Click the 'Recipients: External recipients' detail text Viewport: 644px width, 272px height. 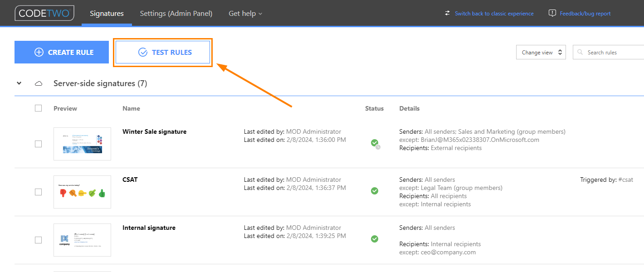tap(440, 148)
